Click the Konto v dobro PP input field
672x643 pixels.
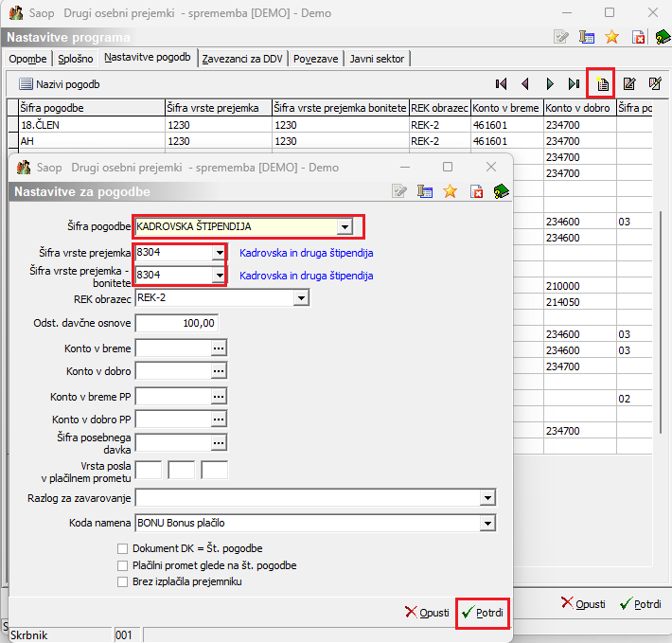click(x=173, y=420)
